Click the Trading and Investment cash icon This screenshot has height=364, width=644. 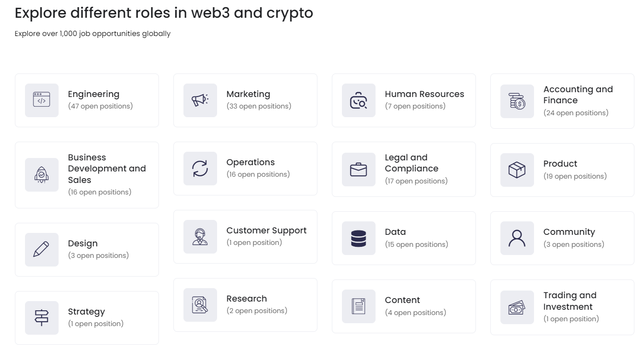pos(517,306)
